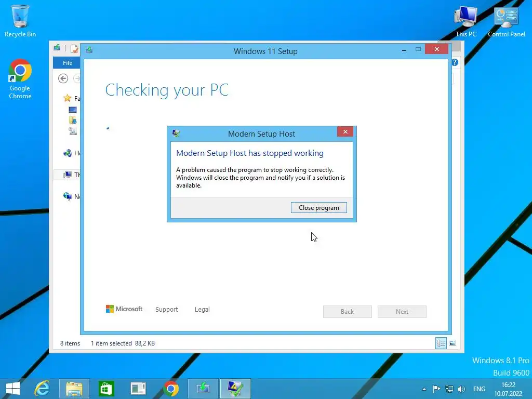Open the This PC desktop icon
The height and width of the screenshot is (399, 532).
[x=466, y=21]
